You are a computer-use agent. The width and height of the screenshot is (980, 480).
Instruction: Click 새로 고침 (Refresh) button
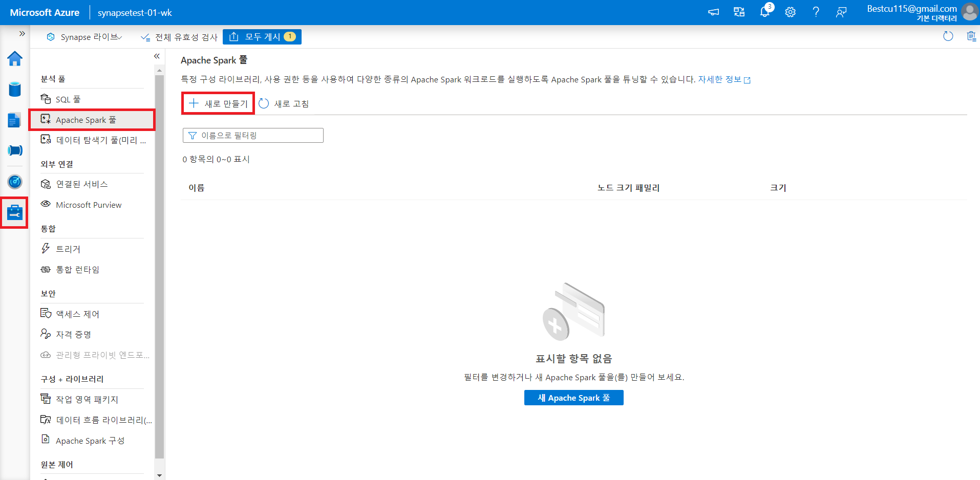pyautogui.click(x=284, y=103)
